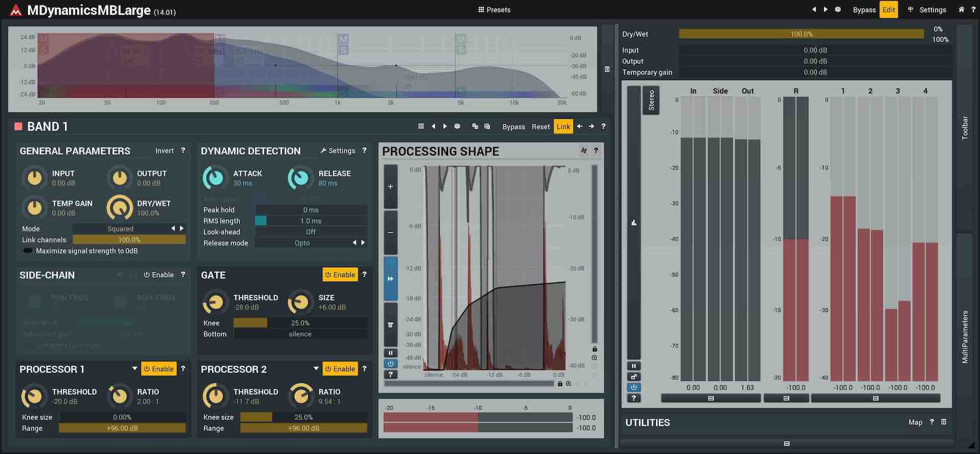Pause the Processing Shape graph display
The image size is (980, 454).
[x=390, y=353]
